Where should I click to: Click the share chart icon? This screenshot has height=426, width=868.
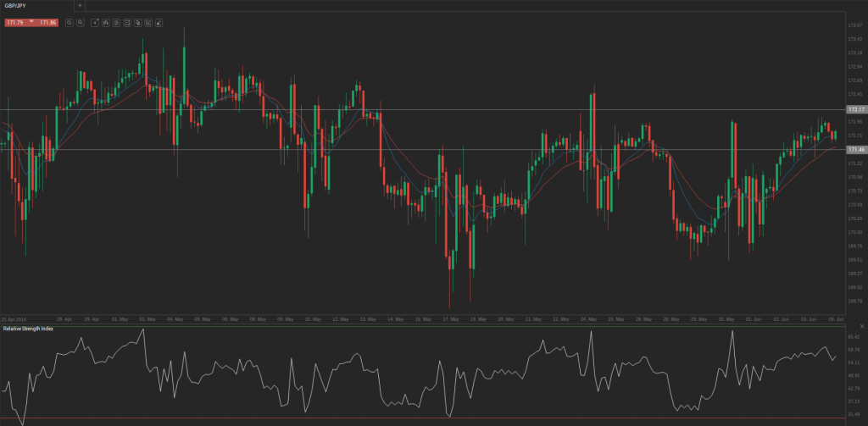tap(148, 23)
